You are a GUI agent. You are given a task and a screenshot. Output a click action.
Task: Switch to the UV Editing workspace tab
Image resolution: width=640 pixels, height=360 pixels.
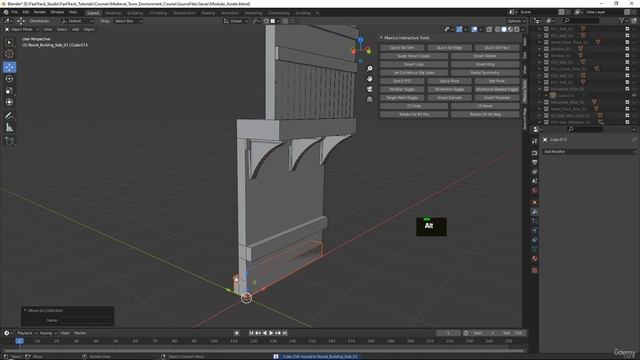[x=158, y=13]
